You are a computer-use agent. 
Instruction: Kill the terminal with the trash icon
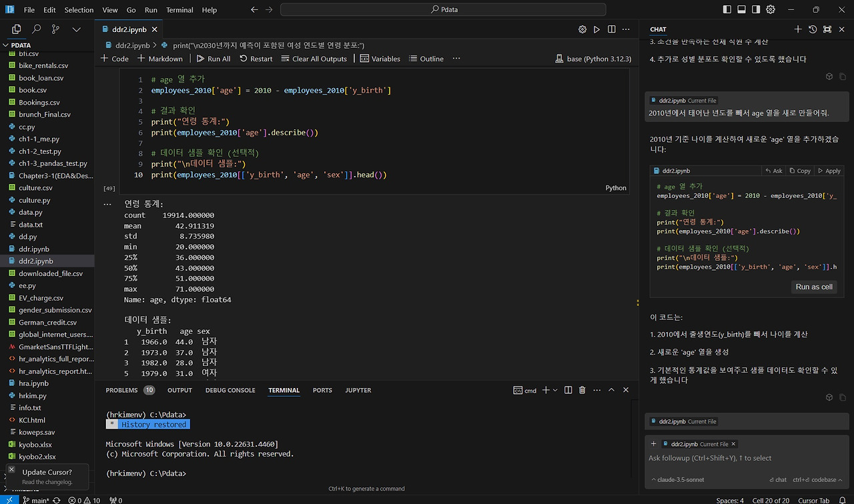[582, 390]
